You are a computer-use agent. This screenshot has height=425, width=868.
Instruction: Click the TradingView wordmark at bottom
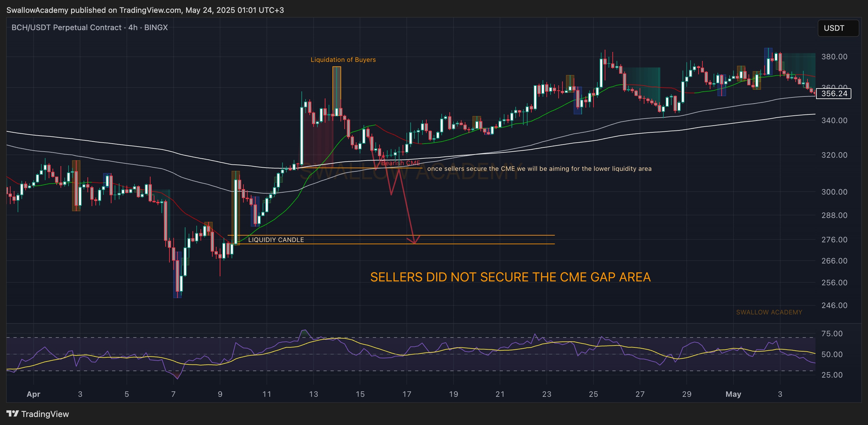coord(45,414)
